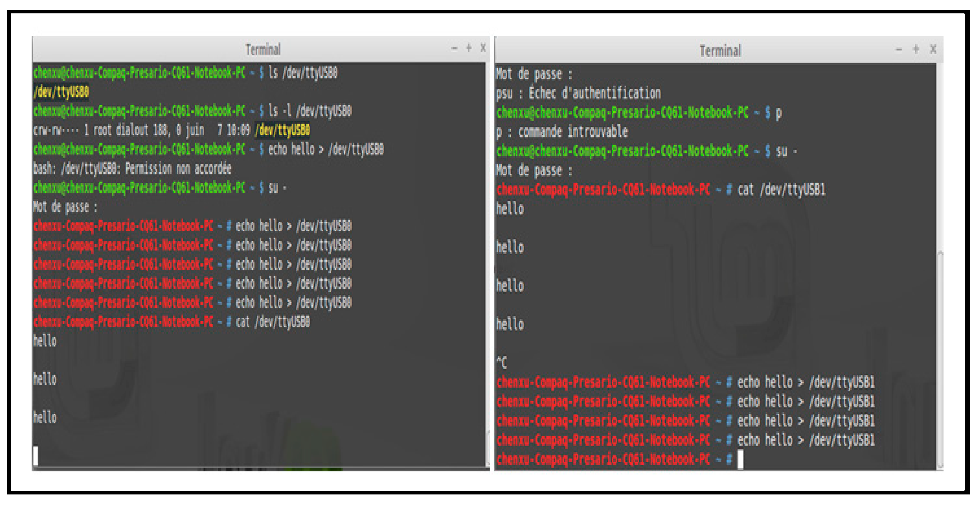Click the cursor at the right terminal prompt
Screen dimensions: 980x506
740,459
